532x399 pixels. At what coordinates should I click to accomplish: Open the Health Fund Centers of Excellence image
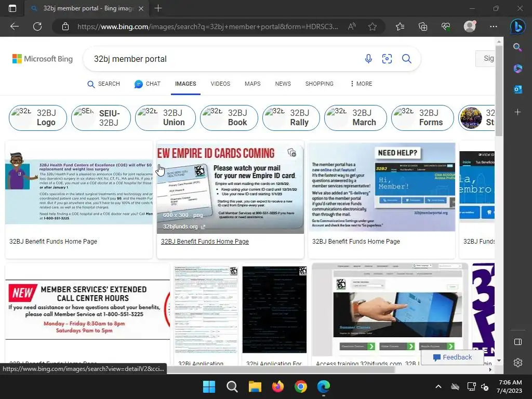coord(79,188)
